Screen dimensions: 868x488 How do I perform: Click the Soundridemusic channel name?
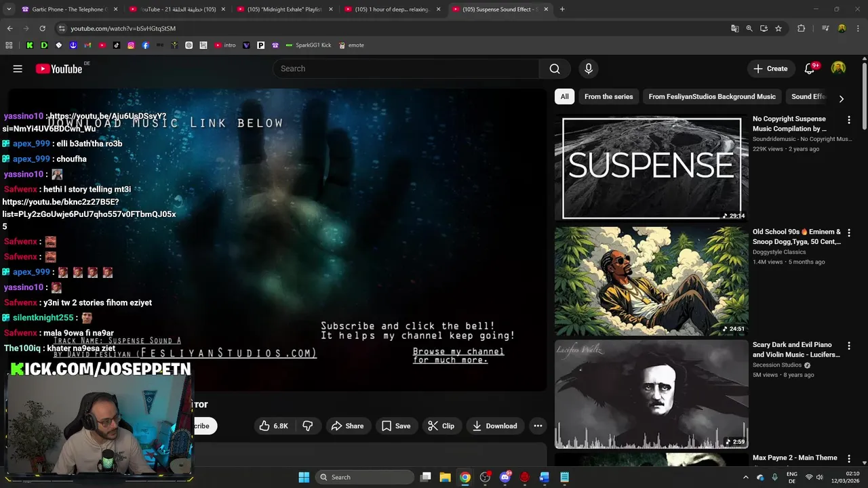(x=802, y=139)
